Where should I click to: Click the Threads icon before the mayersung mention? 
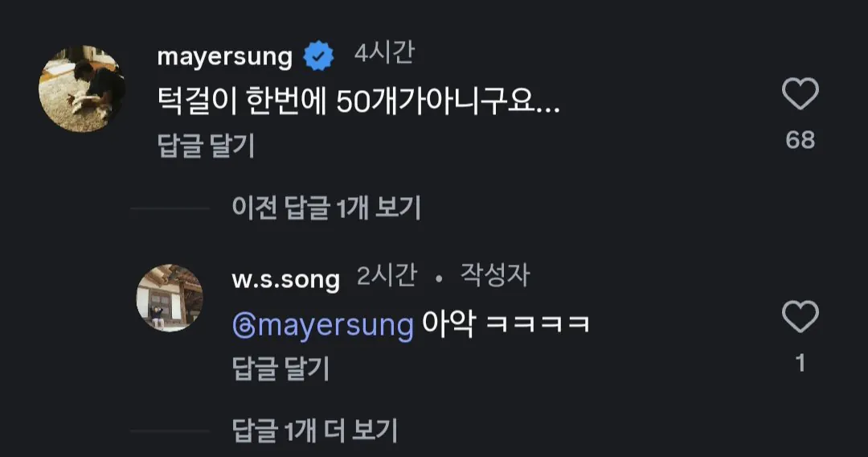tap(242, 325)
